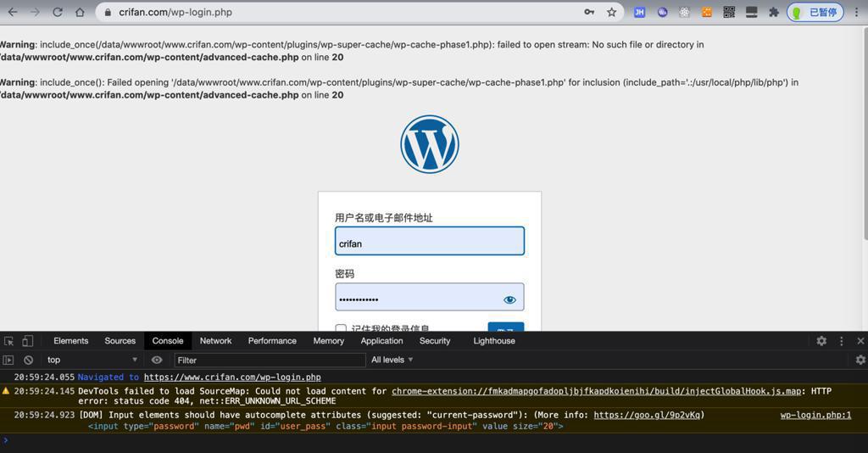This screenshot has width=868, height=453.
Task: Focus the username field containing crifan
Action: pos(430,241)
